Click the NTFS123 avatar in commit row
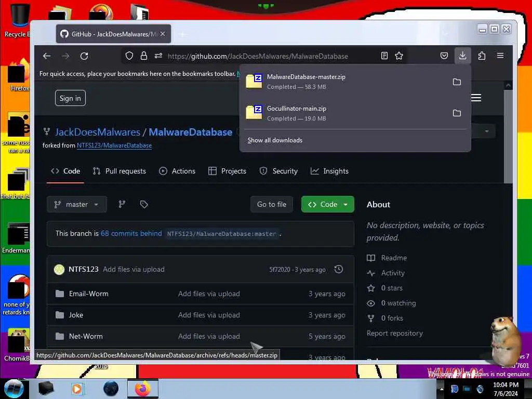 click(59, 270)
